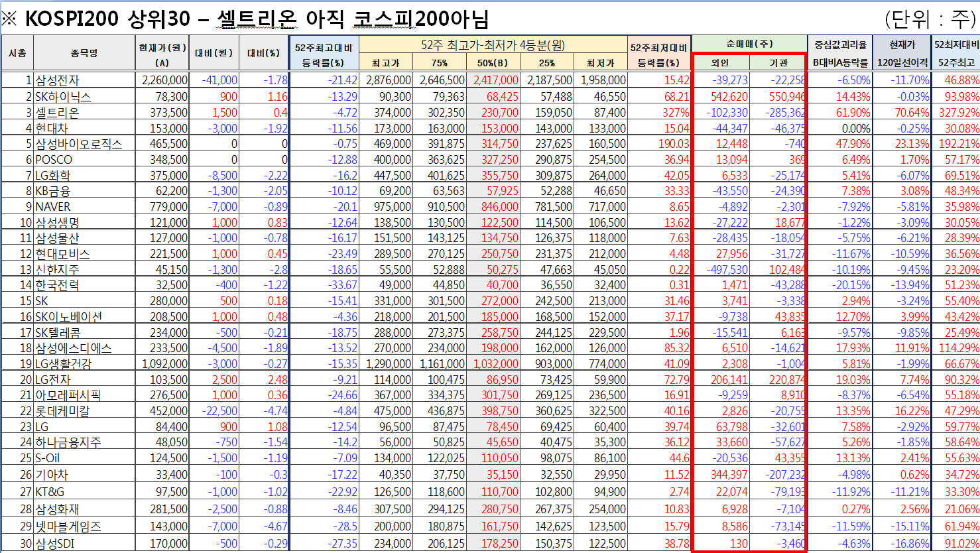This screenshot has width=980, height=553.
Task: Select the 50%(B) column header
Action: click(x=493, y=63)
